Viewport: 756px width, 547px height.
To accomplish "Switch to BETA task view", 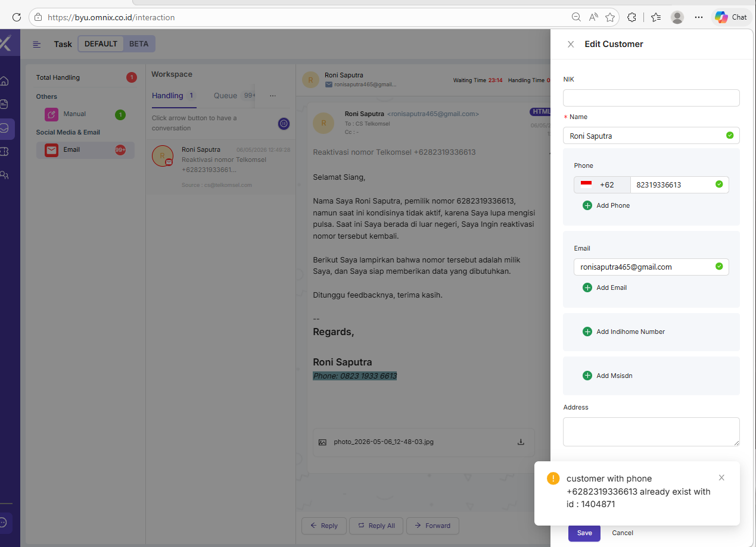I will [139, 44].
